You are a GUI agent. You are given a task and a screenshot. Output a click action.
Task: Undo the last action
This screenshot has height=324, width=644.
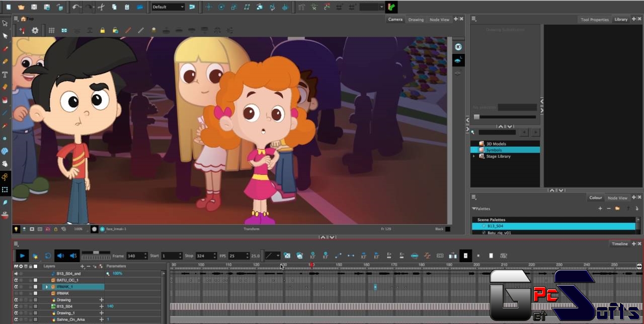(75, 7)
